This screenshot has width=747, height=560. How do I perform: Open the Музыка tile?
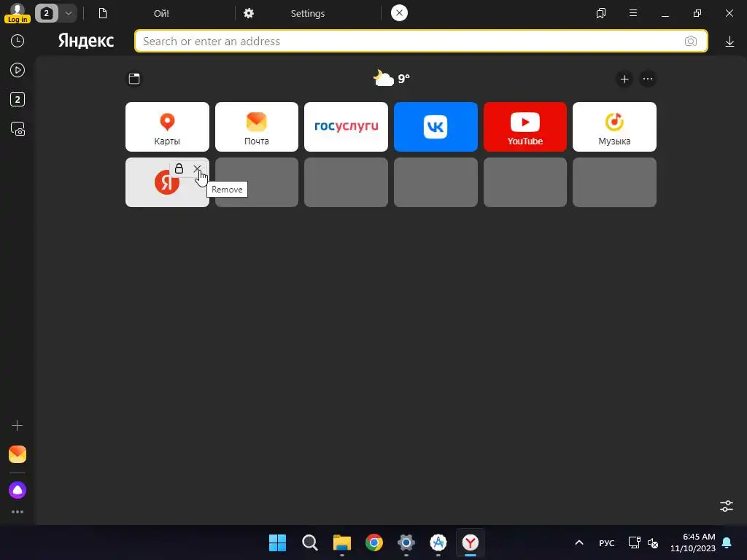click(614, 127)
